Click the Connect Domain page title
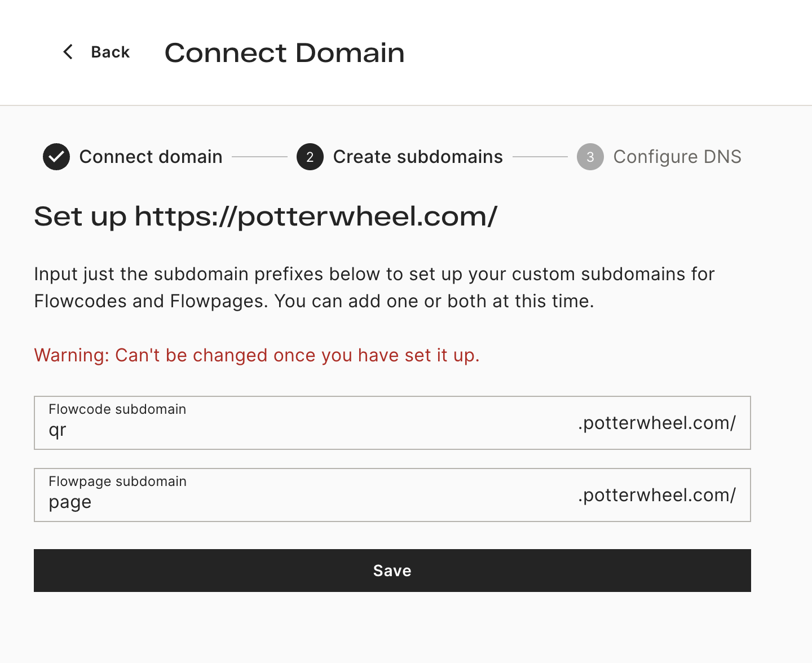Screen dimensions: 812x663 point(284,53)
